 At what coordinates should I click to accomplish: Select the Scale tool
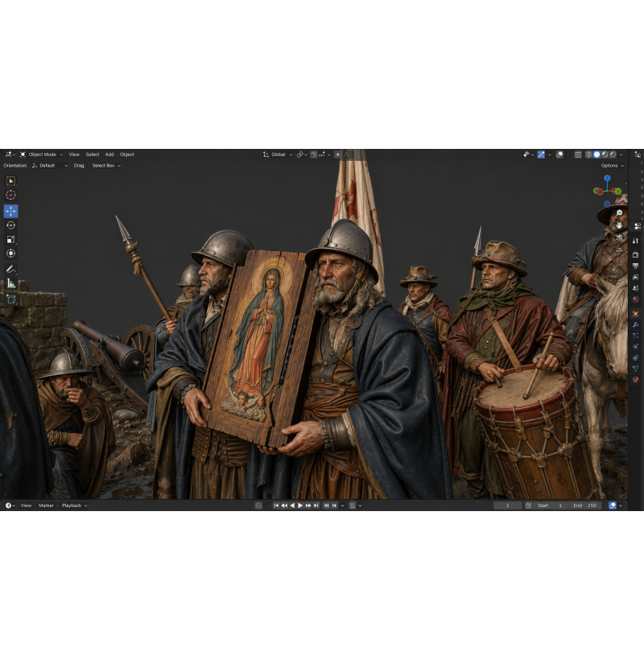tap(11, 240)
